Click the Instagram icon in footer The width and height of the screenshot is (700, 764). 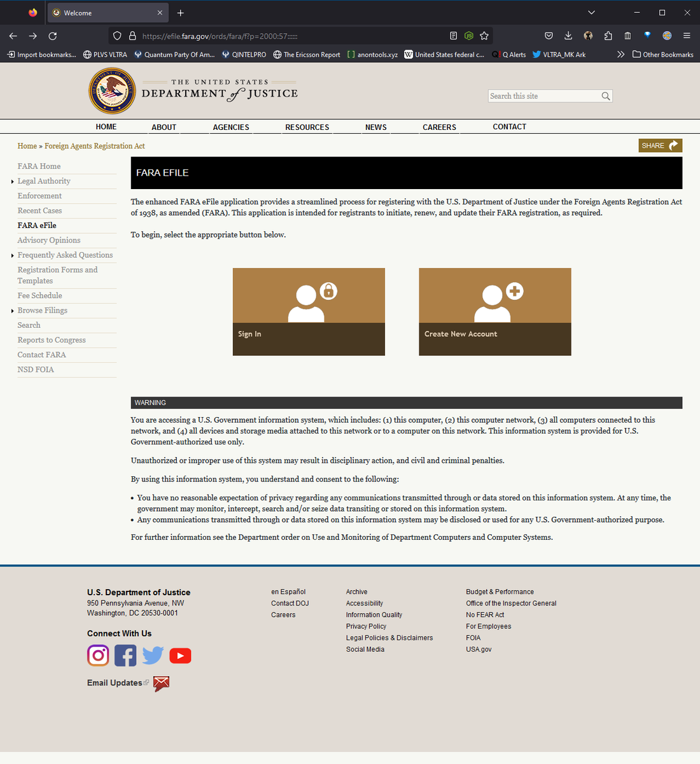98,655
